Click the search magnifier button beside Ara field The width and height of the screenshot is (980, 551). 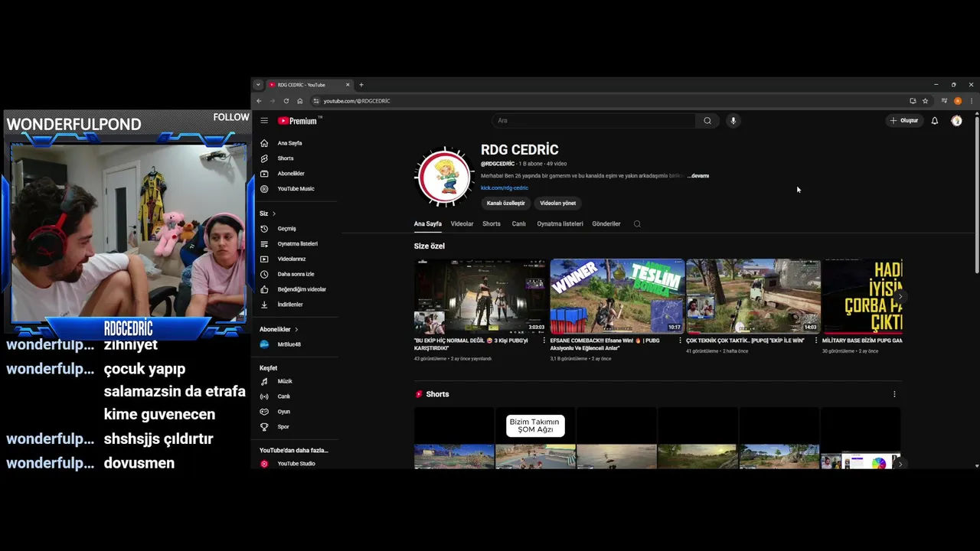click(x=707, y=120)
